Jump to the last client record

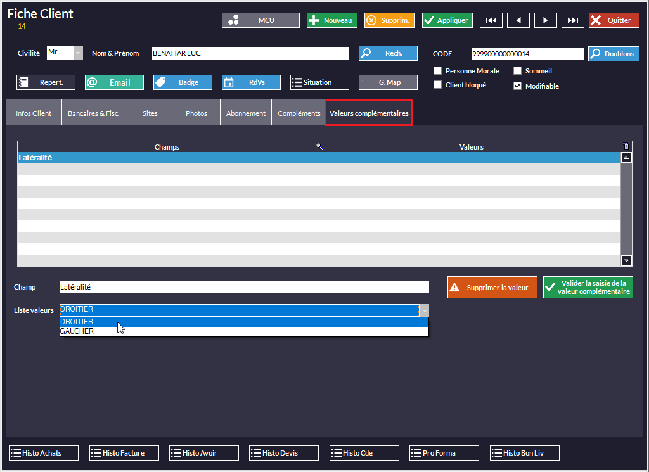pos(572,20)
